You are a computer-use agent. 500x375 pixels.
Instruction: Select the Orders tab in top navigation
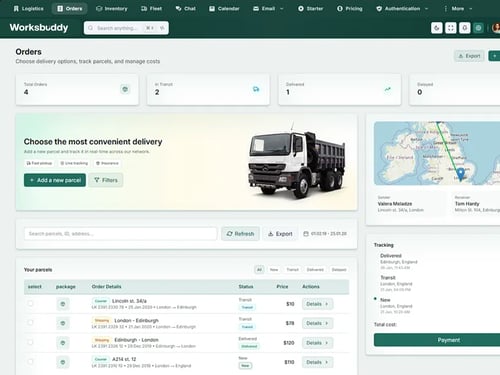tap(70, 9)
